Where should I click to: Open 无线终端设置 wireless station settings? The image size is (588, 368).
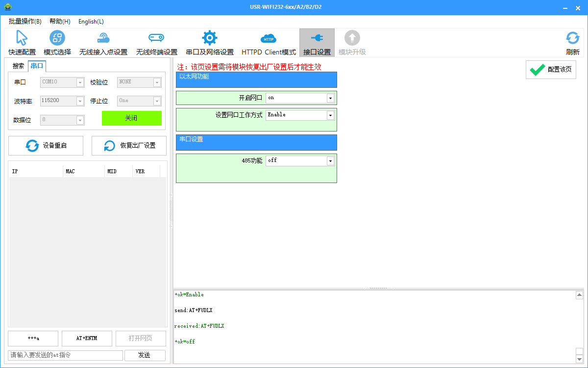click(x=157, y=43)
